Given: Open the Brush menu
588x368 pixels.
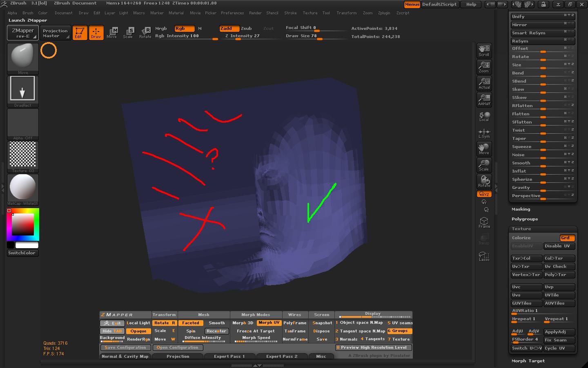Looking at the screenshot, I should pos(28,13).
